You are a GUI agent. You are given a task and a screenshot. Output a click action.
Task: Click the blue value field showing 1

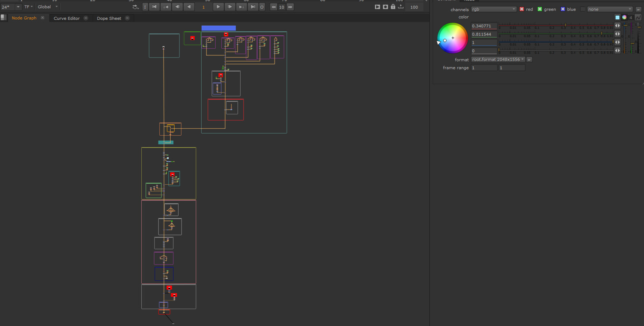[484, 43]
